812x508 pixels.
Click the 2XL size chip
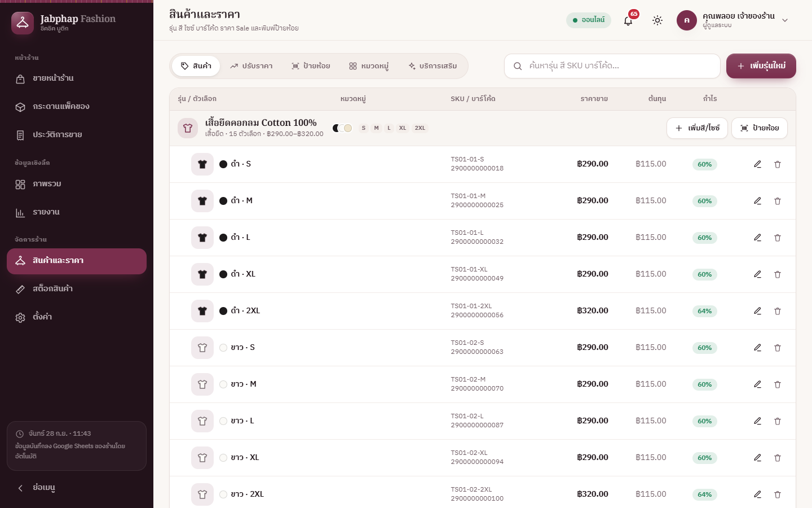point(420,128)
